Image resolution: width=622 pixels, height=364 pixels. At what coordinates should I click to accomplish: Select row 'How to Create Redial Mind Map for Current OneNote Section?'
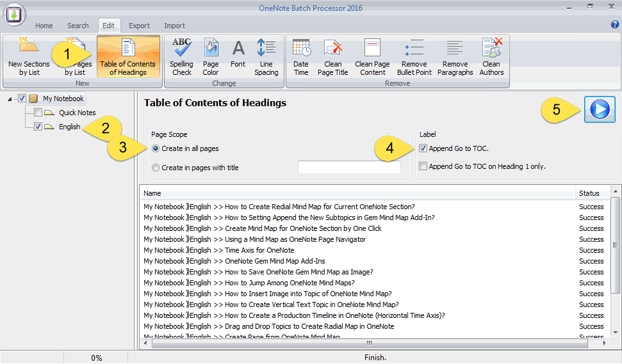pyautogui.click(x=375, y=207)
